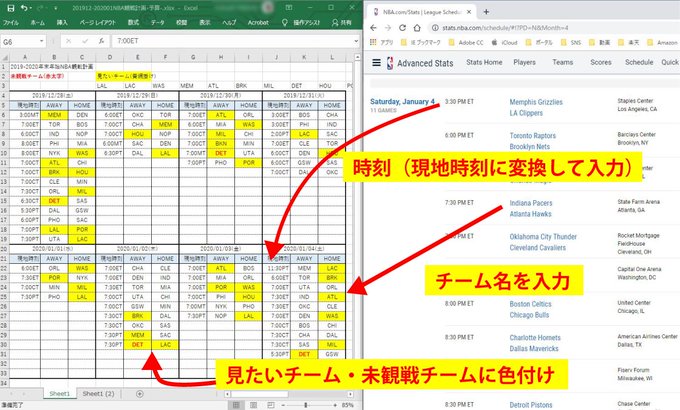This screenshot has height=410, width=680.
Task: Switch to page break preview icon
Action: (x=271, y=405)
